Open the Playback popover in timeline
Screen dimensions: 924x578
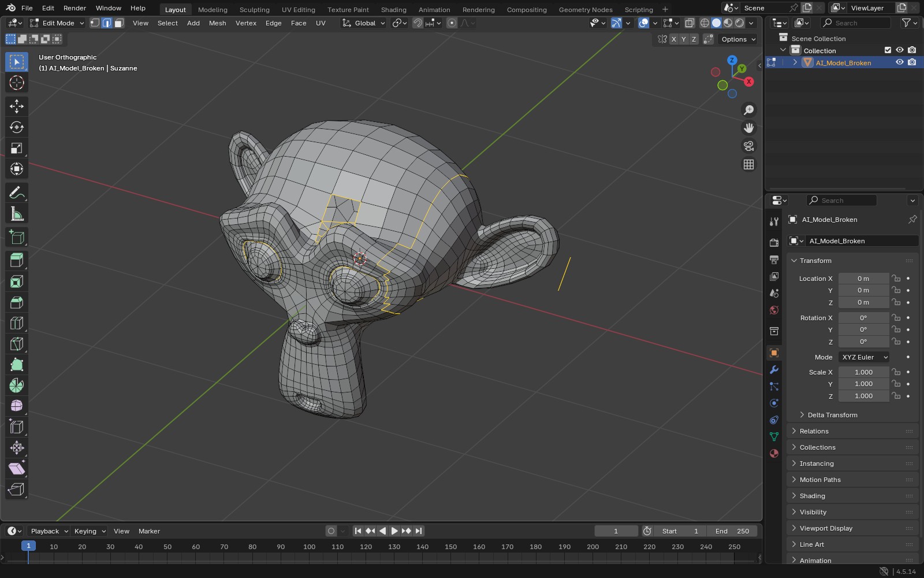49,531
